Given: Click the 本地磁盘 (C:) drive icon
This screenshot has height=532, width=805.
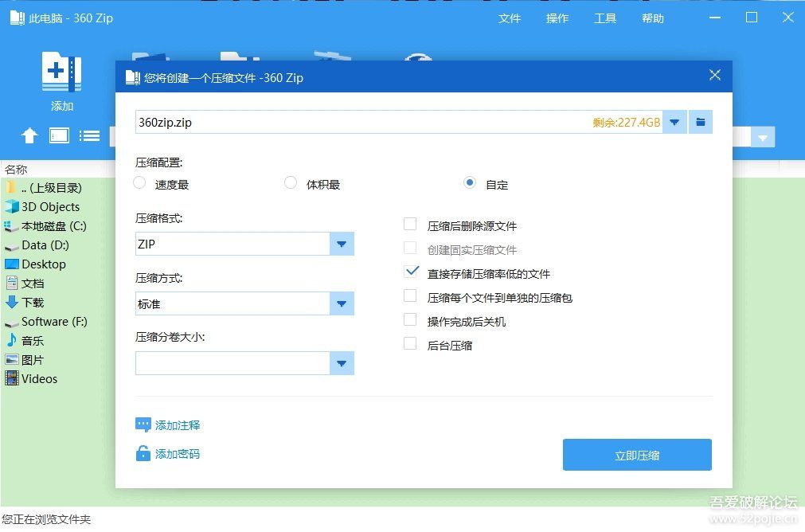Looking at the screenshot, I should [11, 226].
